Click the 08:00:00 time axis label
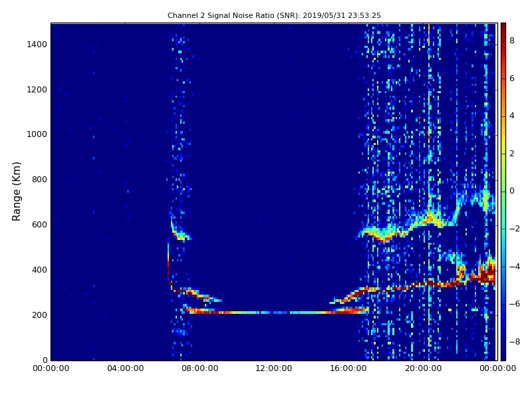Viewport: 532px width, 399px height. click(200, 368)
